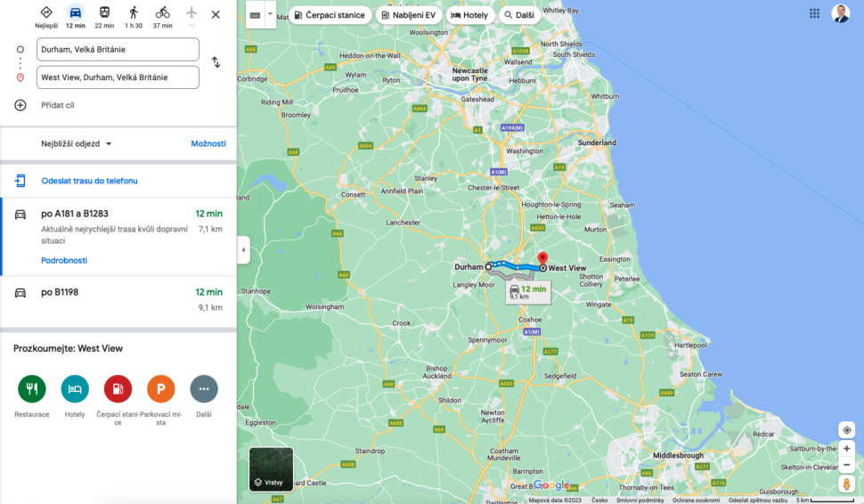Image resolution: width=864 pixels, height=504 pixels.
Task: Click the West View destination field
Action: (x=118, y=77)
